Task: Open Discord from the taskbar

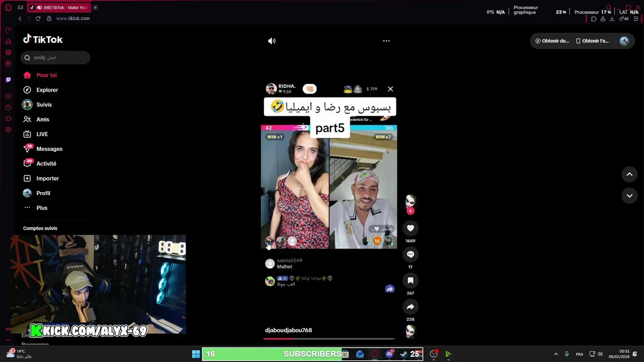Action: click(x=389, y=354)
